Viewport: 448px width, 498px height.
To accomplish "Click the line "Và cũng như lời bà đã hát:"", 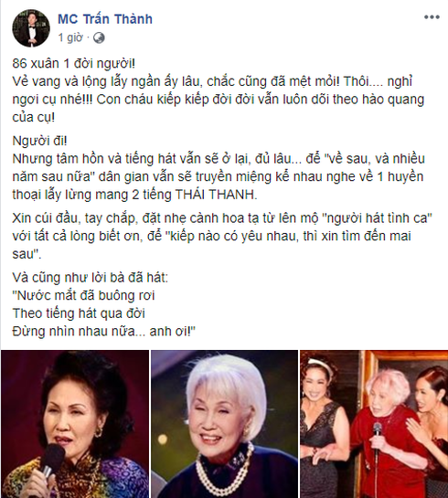I will (91, 278).
